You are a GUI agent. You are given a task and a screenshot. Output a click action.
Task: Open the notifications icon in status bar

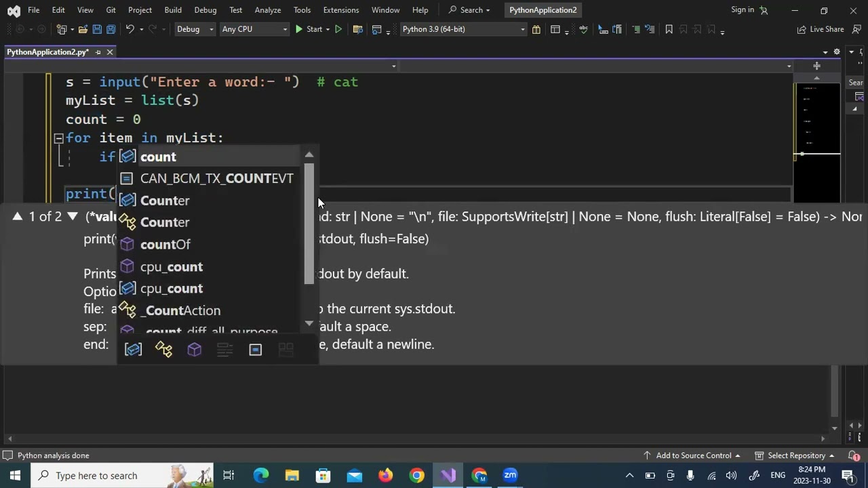tap(854, 455)
